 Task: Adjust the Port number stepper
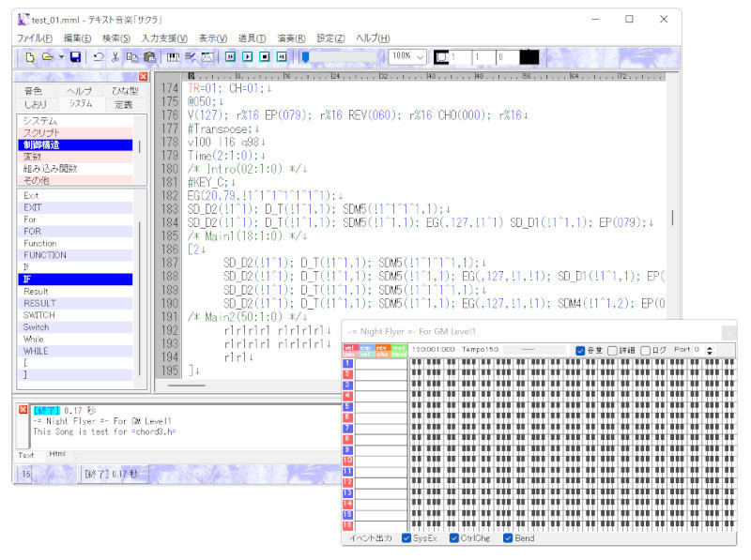point(710,350)
